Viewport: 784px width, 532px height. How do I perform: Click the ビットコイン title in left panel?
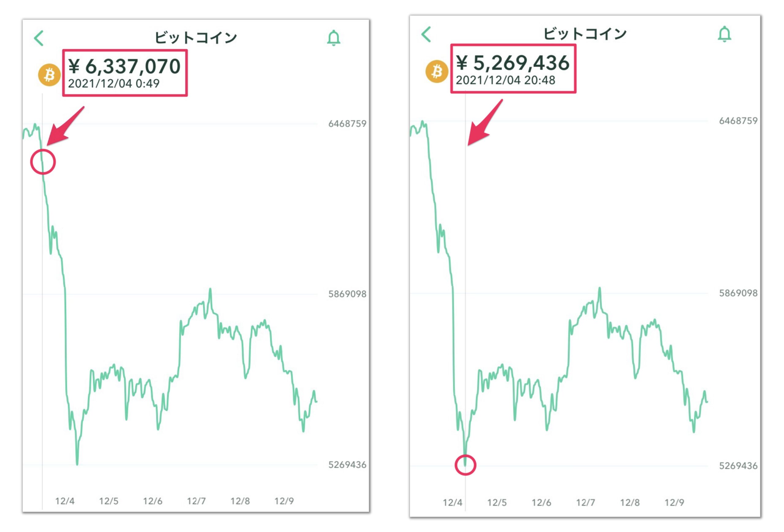pos(196,37)
